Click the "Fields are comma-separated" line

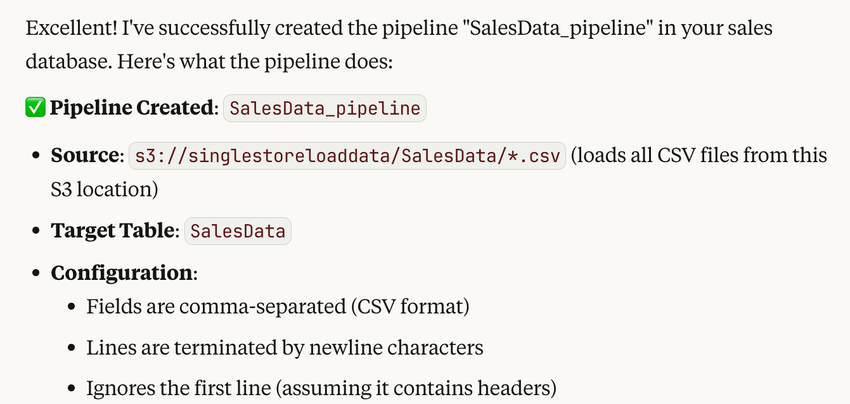tap(278, 306)
